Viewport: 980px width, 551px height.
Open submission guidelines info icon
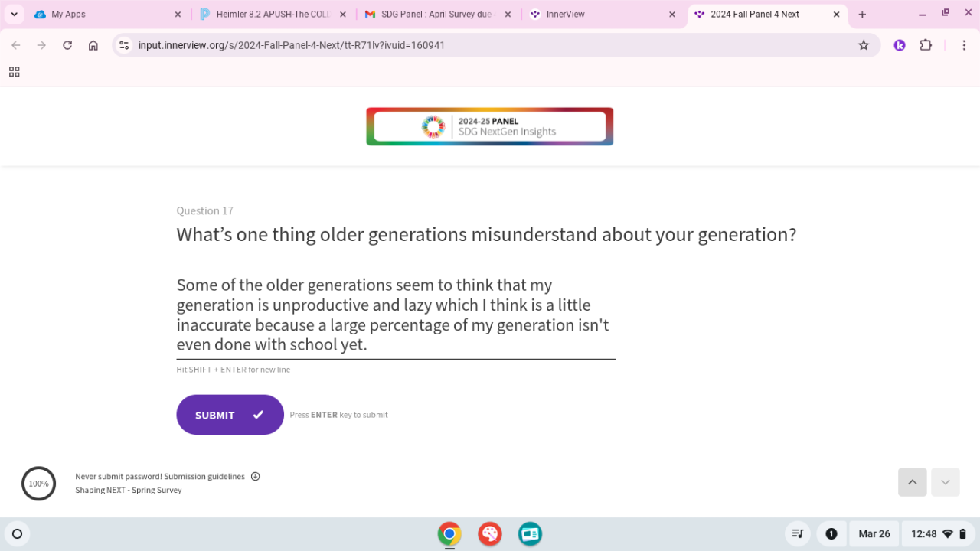pyautogui.click(x=256, y=476)
